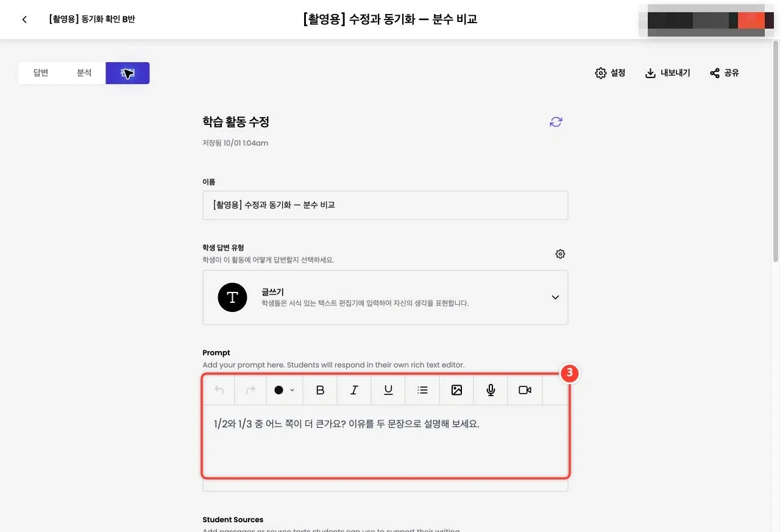Screen dimensions: 780x532
Task: Insert an image into the prompt
Action: click(456, 390)
